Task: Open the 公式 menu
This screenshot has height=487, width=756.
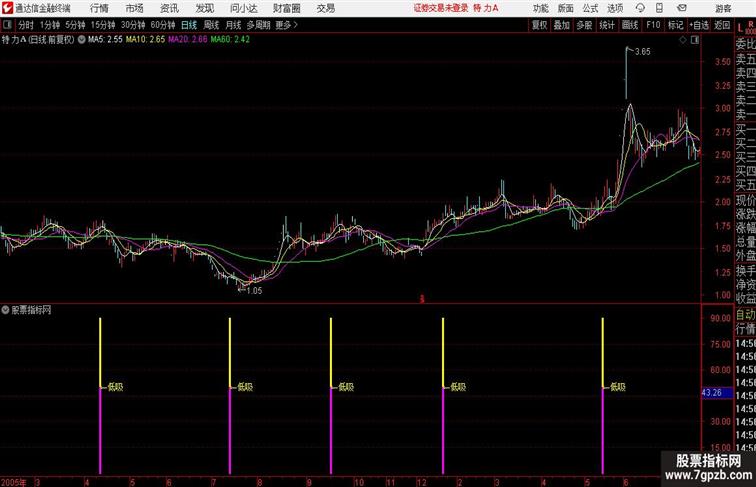Action: (590, 8)
